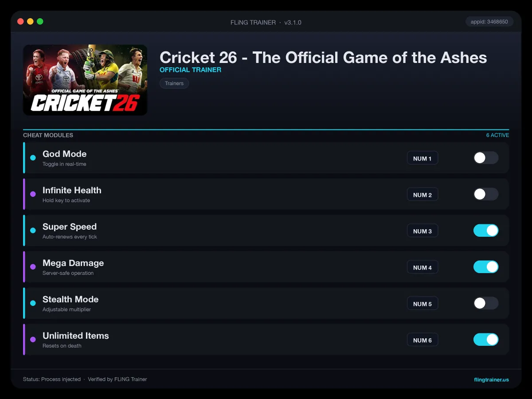Enable the Stealth Mode switch
Viewport: 532px width, 399px height.
[x=486, y=303]
